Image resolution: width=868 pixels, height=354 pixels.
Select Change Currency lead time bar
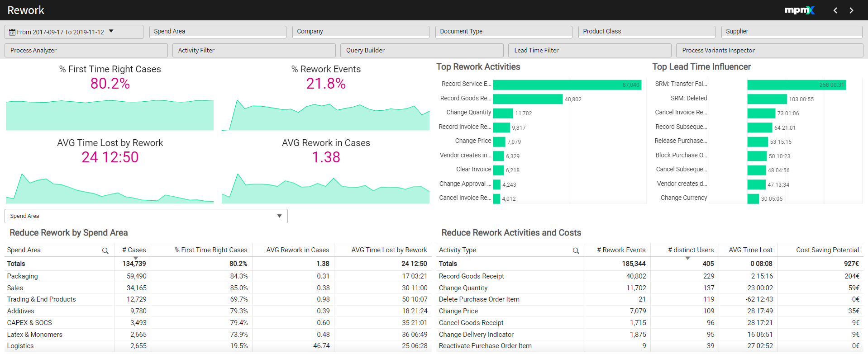tap(753, 199)
